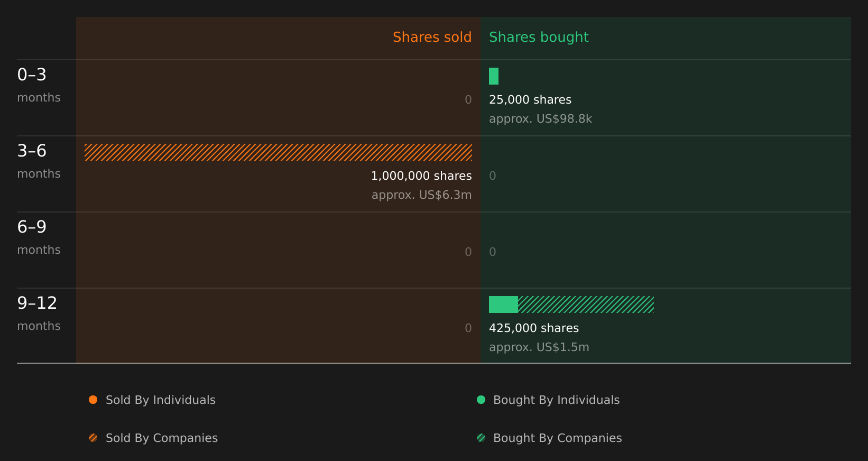Click the striped Sold By Companies icon
868x461 pixels.
(x=93, y=438)
